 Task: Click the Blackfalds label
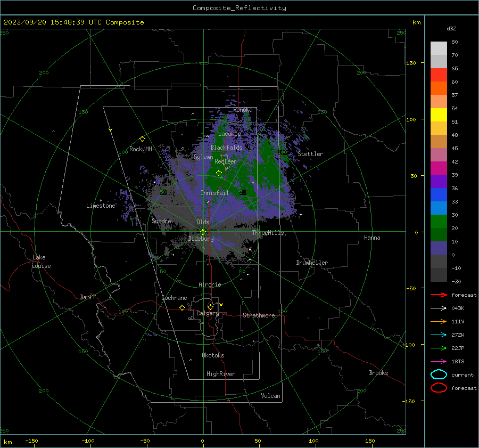tap(226, 148)
